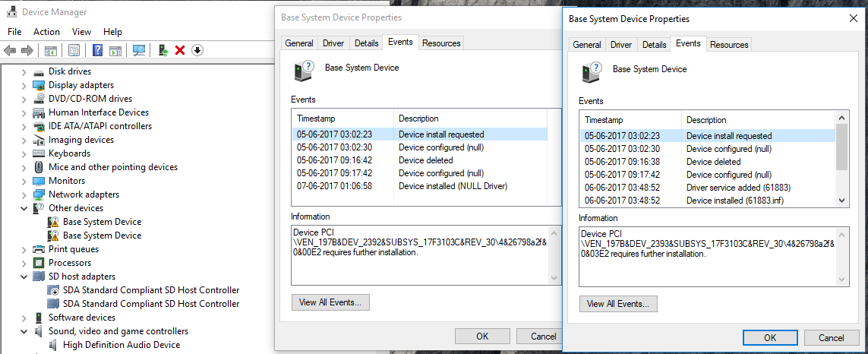Expand the Network adapters node

(24, 194)
